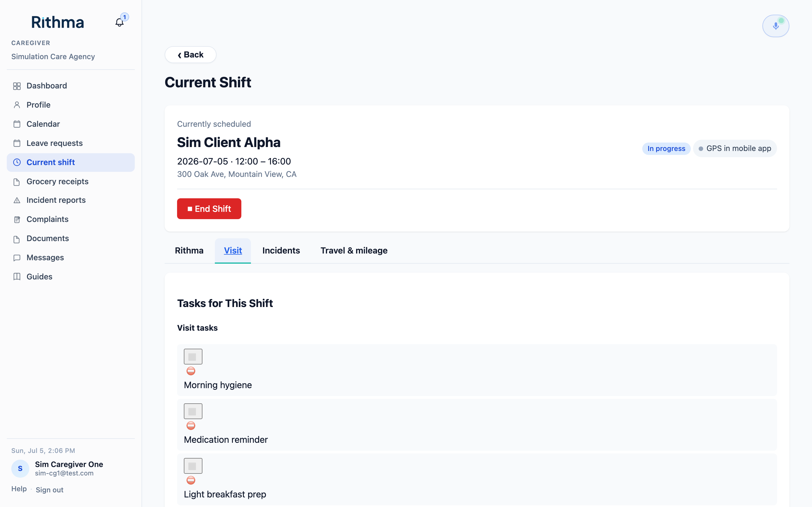Open Incident reports via the warning triangle icon
812x507 pixels.
point(17,200)
